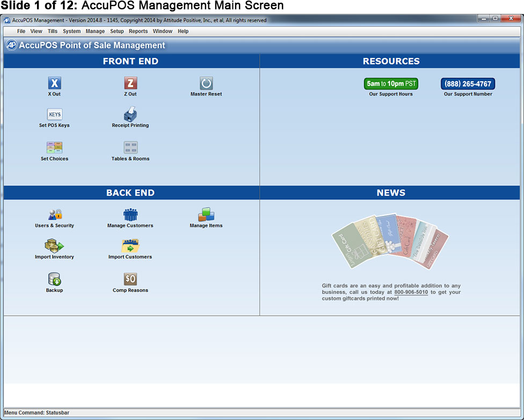The height and width of the screenshot is (420, 524).
Task: Click the 'Menu Command: Statusbar' status text
Action: tap(37, 412)
